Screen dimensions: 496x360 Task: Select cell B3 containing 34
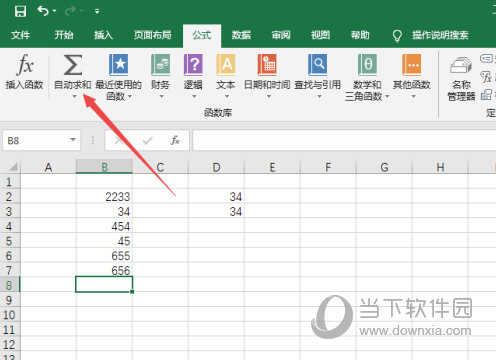click(104, 211)
